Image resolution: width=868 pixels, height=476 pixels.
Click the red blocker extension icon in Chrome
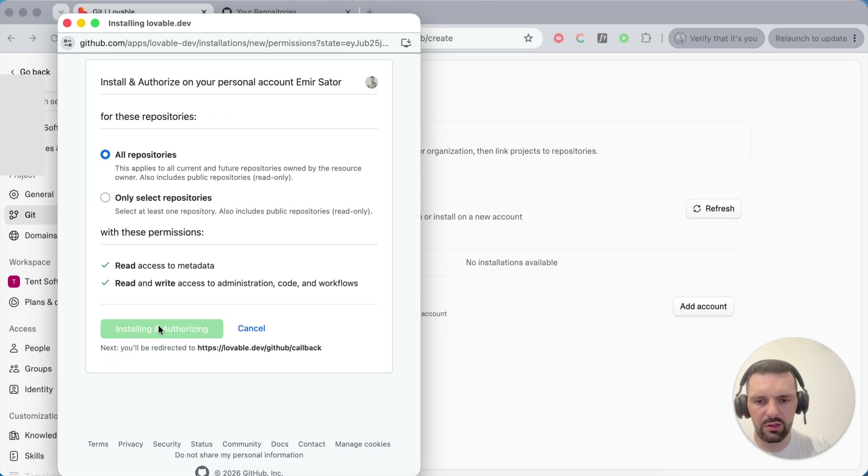(x=559, y=38)
